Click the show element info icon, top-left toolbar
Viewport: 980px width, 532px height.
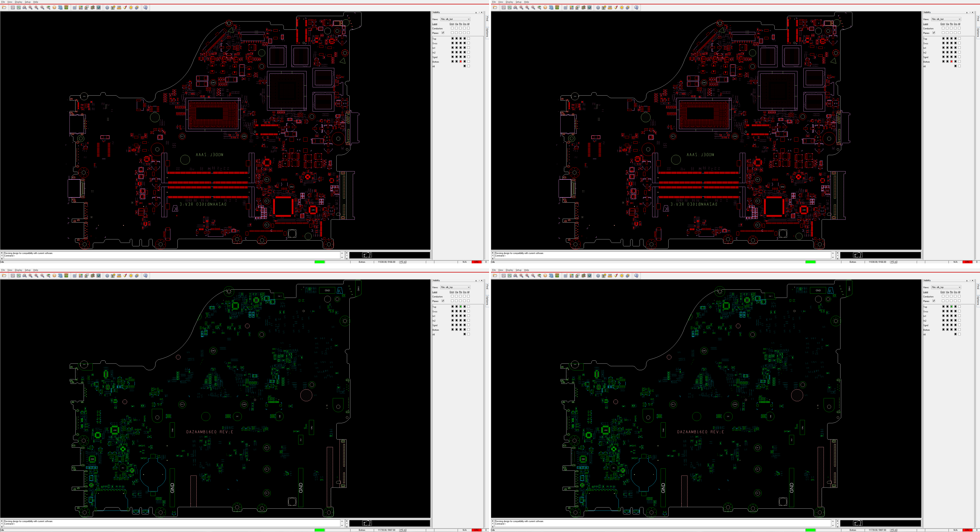click(107, 8)
